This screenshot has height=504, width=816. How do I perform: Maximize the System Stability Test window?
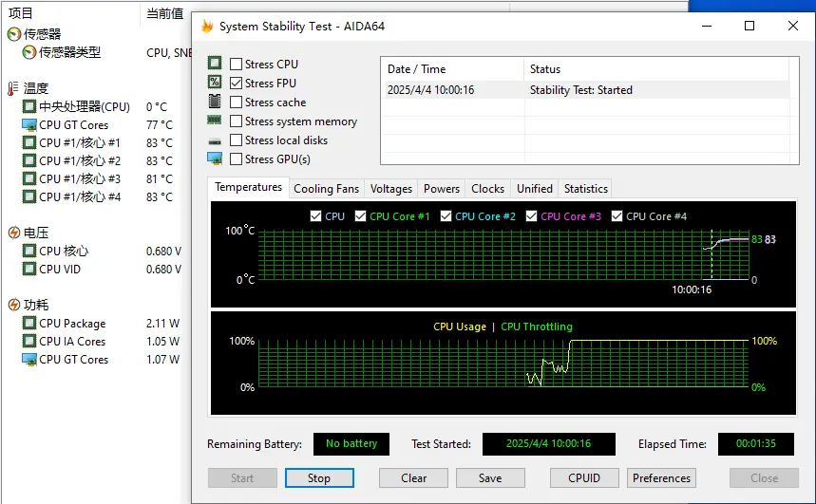[750, 26]
